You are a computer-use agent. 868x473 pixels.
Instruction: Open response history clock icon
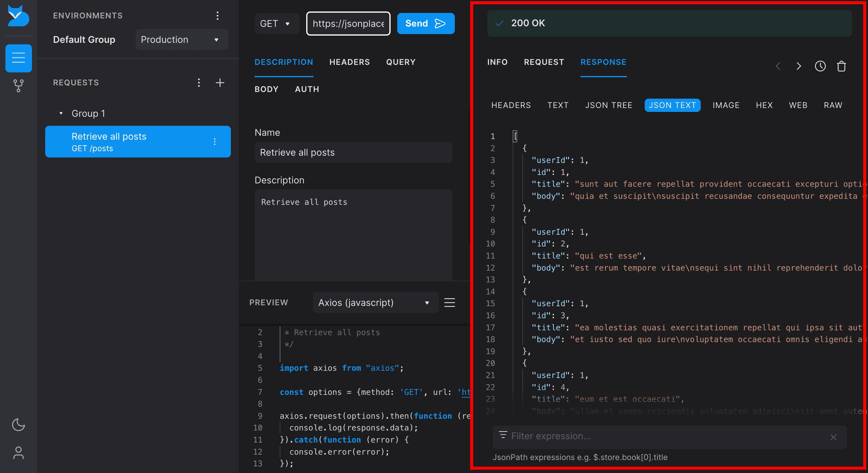point(820,66)
